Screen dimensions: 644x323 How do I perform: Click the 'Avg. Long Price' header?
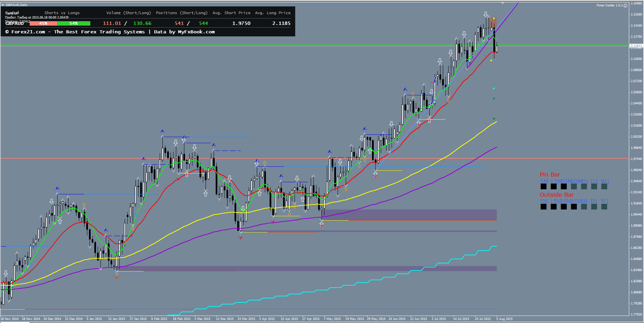273,13
